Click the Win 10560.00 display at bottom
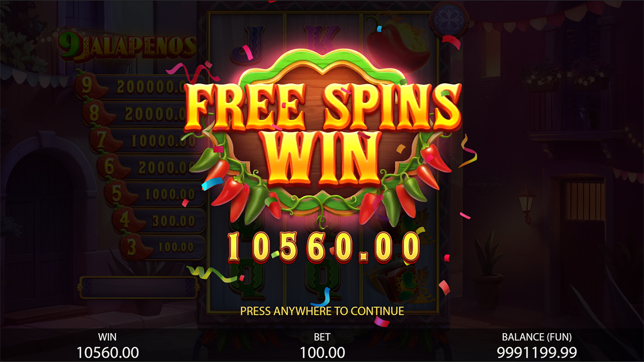This screenshot has height=362, width=644. pos(107,345)
